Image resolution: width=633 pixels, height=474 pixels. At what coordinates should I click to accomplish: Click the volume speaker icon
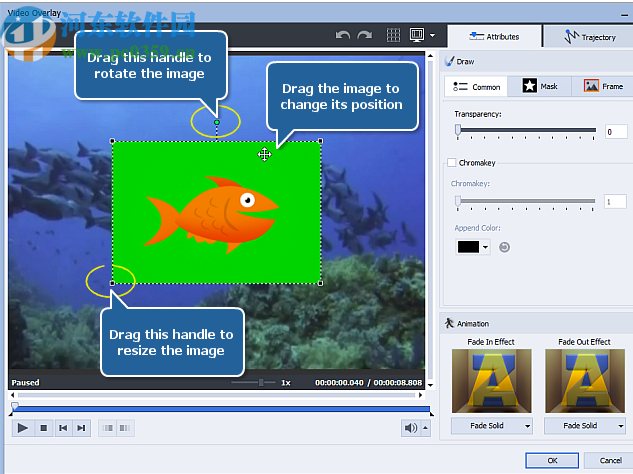click(x=411, y=428)
